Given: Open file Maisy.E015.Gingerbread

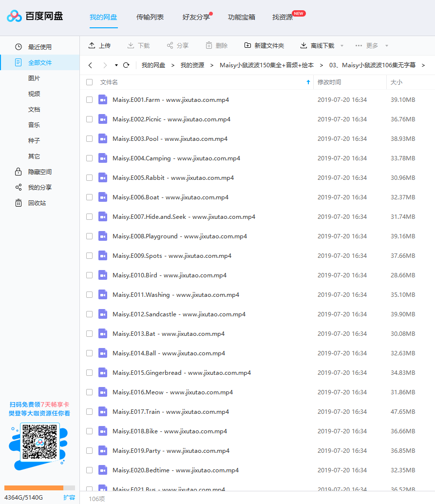Looking at the screenshot, I should (182, 372).
